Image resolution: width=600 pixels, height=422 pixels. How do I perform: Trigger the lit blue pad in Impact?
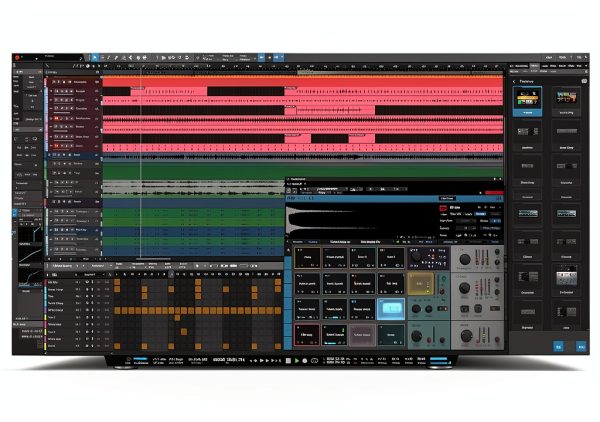pyautogui.click(x=391, y=309)
